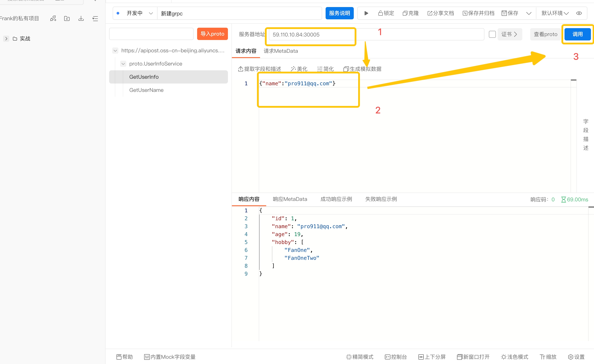594x364 pixels.
Task: Click the 克隆 clone icon
Action: tap(410, 13)
